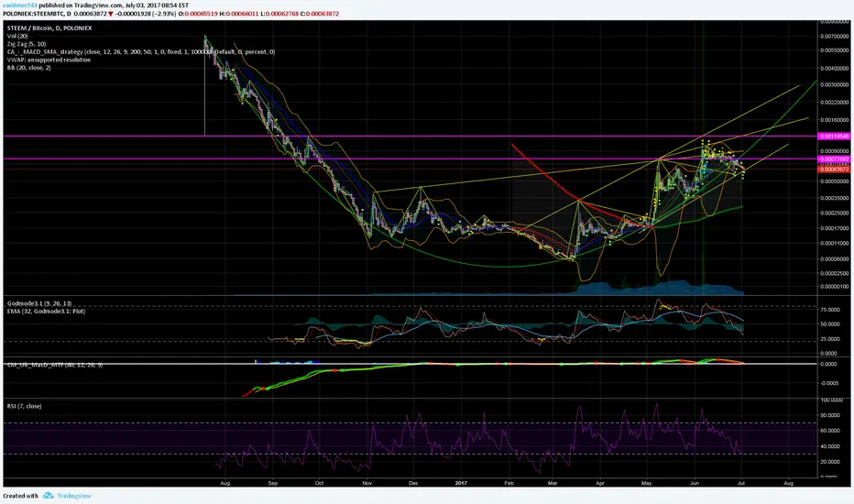Viewport: 854px width, 504px height.
Task: Click the L:0.00062768 low value
Action: pyautogui.click(x=279, y=14)
